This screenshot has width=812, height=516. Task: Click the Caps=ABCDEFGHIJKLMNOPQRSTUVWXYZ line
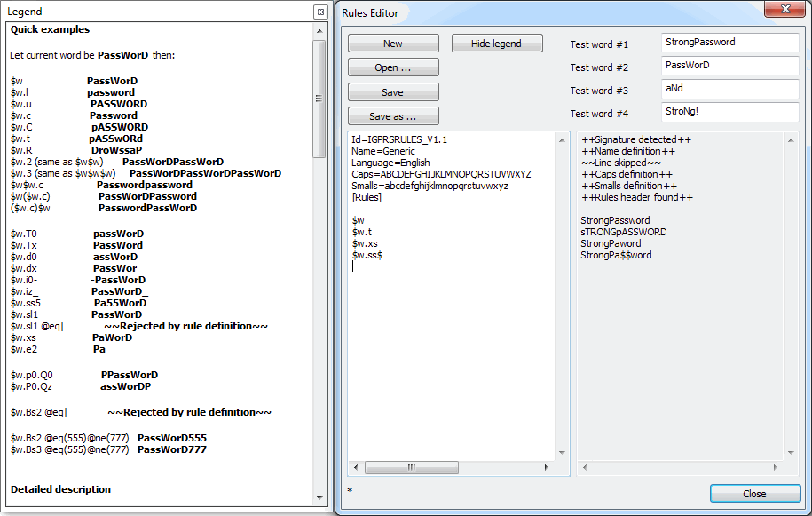click(x=441, y=174)
